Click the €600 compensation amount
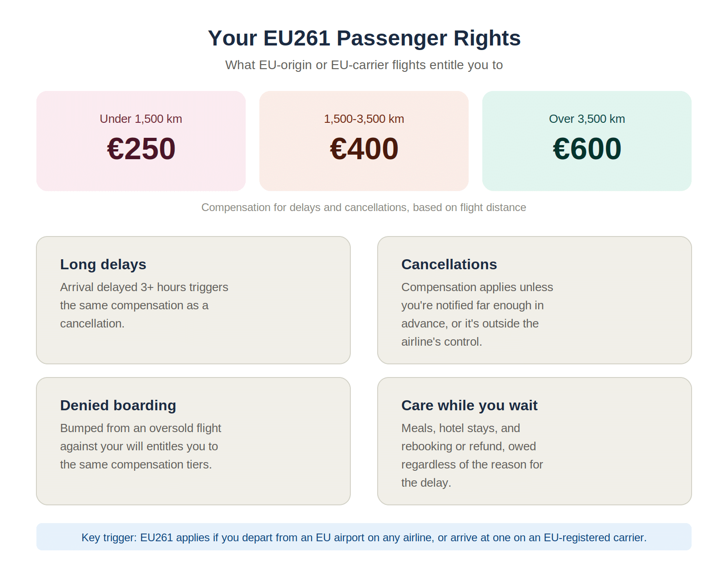The height and width of the screenshot is (564, 728). [x=587, y=149]
